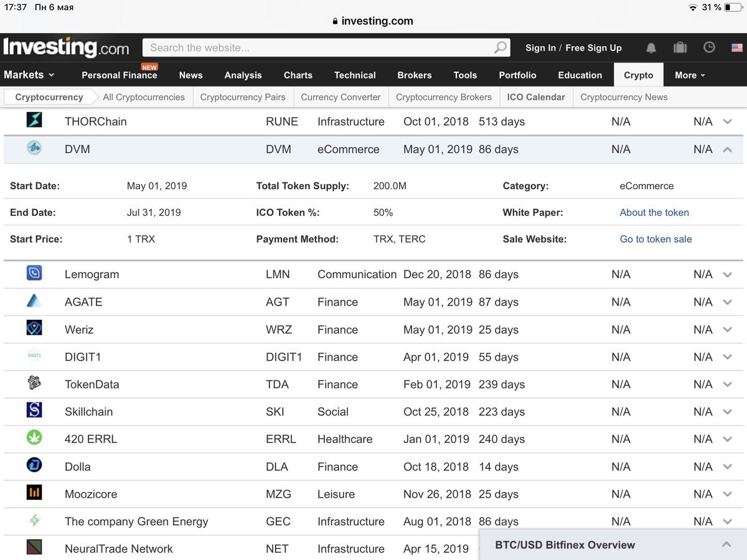Expand the Skillchain row details
Viewport: 747px width, 560px height.
point(727,412)
